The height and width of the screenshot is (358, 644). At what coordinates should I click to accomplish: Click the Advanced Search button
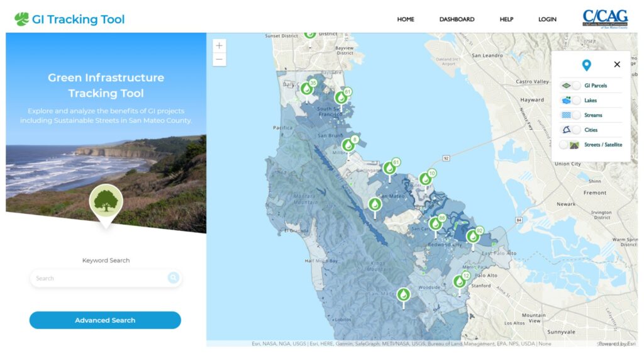click(105, 320)
